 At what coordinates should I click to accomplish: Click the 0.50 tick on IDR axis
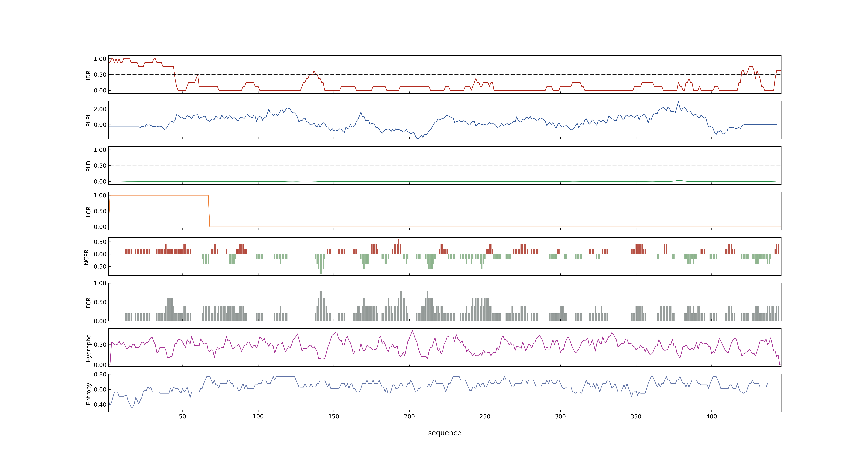100,75
